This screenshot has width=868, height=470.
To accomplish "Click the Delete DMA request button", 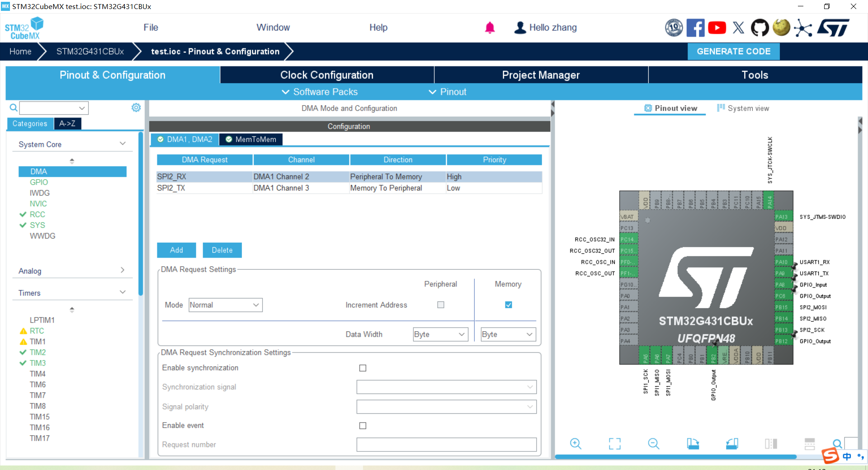I will coord(222,250).
